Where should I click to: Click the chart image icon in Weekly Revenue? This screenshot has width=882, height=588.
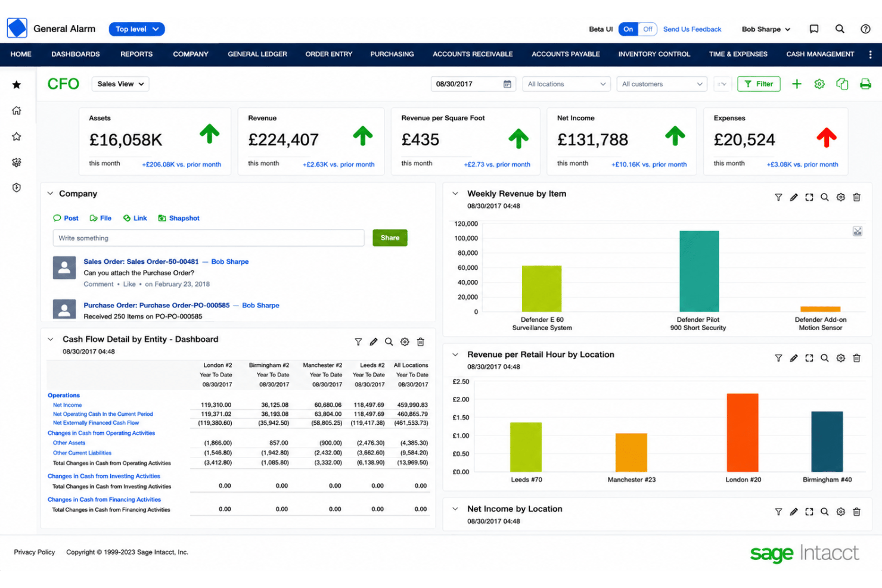(857, 231)
